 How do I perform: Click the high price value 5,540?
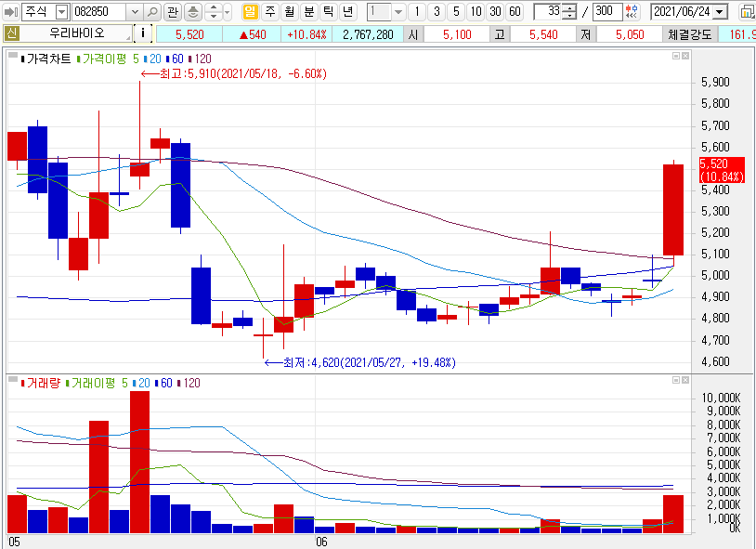tap(543, 34)
